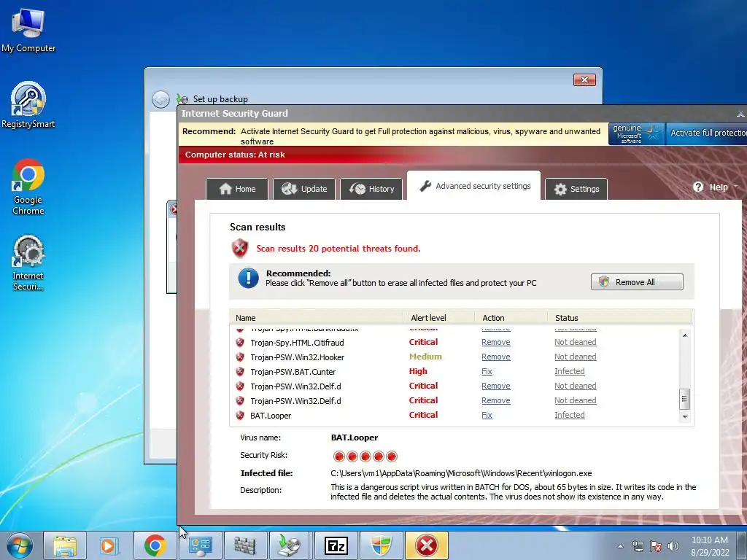
Task: Click the High alert level for Trojan-PSW.BAT.Cunter
Action: point(418,371)
